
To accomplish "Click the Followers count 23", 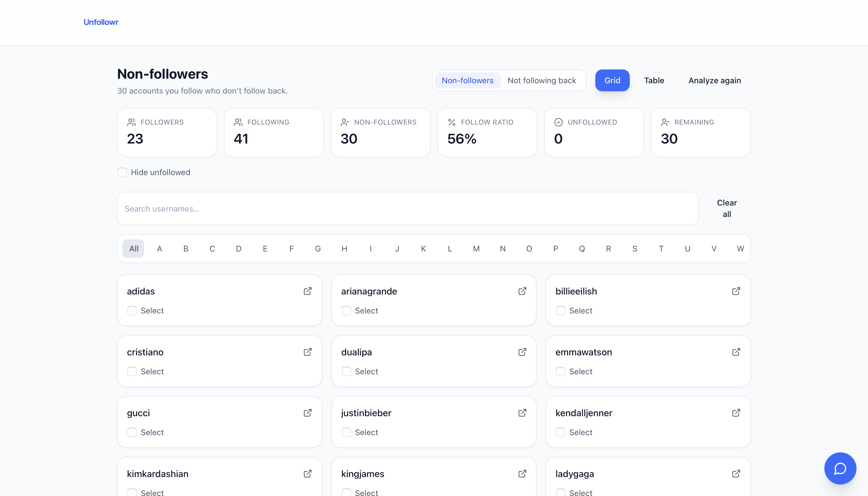I will (x=135, y=139).
